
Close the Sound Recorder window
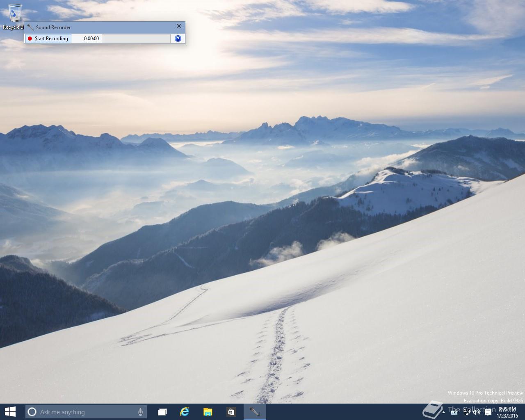pos(179,26)
